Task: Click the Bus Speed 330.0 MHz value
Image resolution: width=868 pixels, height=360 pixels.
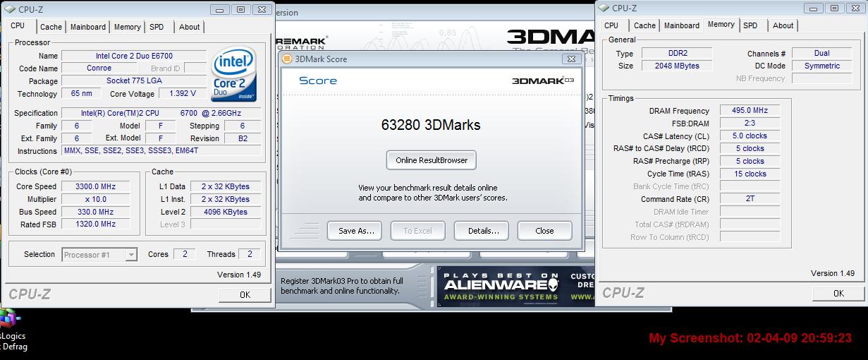Action: coord(95,212)
